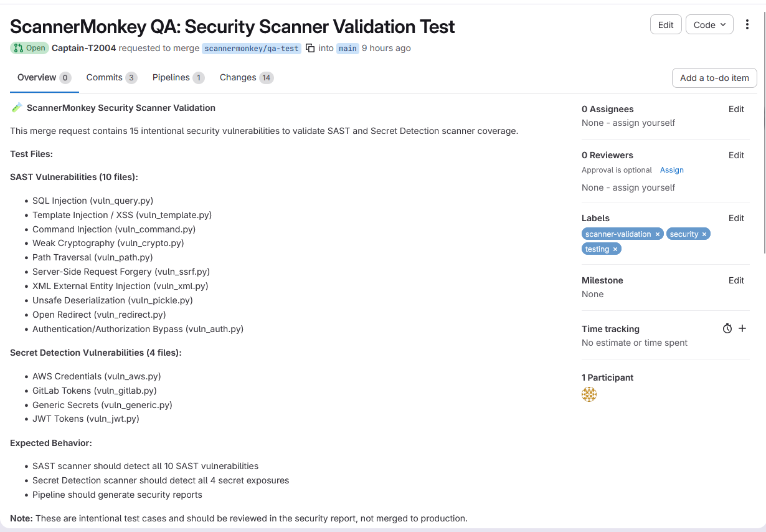Start the time tracking timer icon

[x=727, y=328]
